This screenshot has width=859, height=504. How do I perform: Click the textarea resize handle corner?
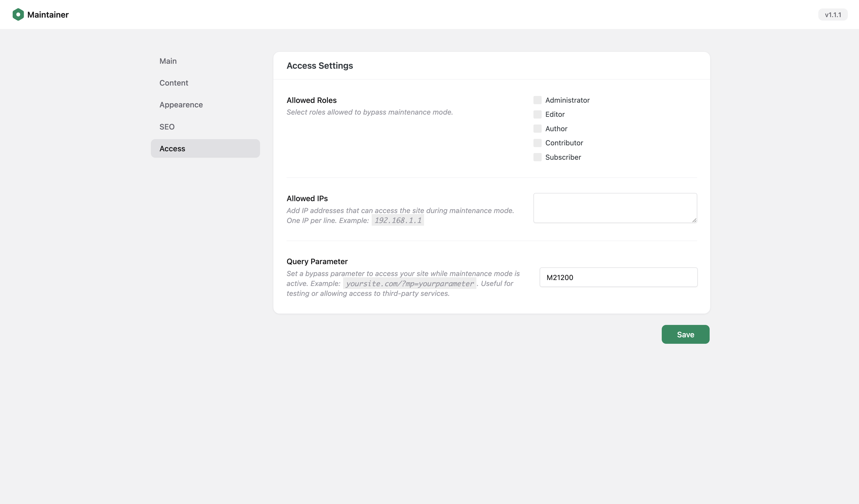pyautogui.click(x=694, y=220)
